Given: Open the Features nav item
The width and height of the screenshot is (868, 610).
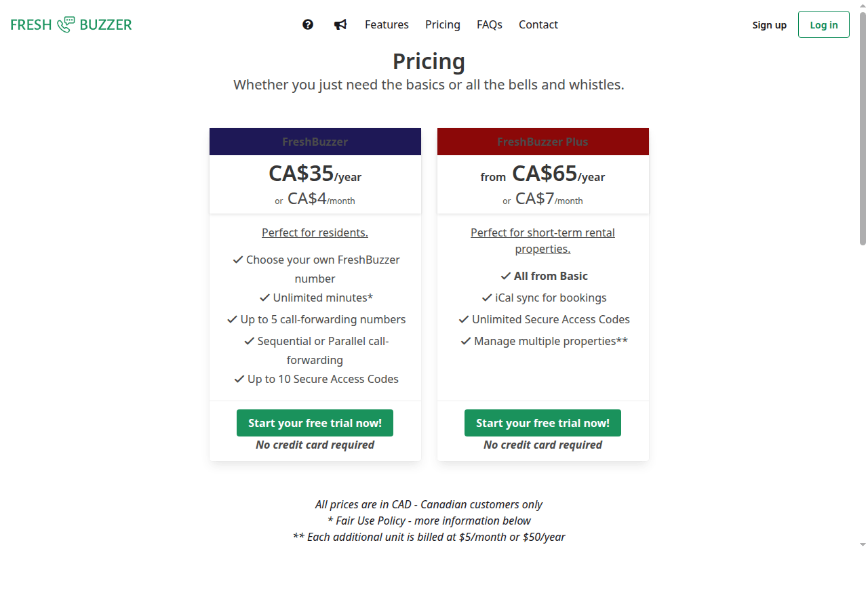Looking at the screenshot, I should pyautogui.click(x=387, y=24).
